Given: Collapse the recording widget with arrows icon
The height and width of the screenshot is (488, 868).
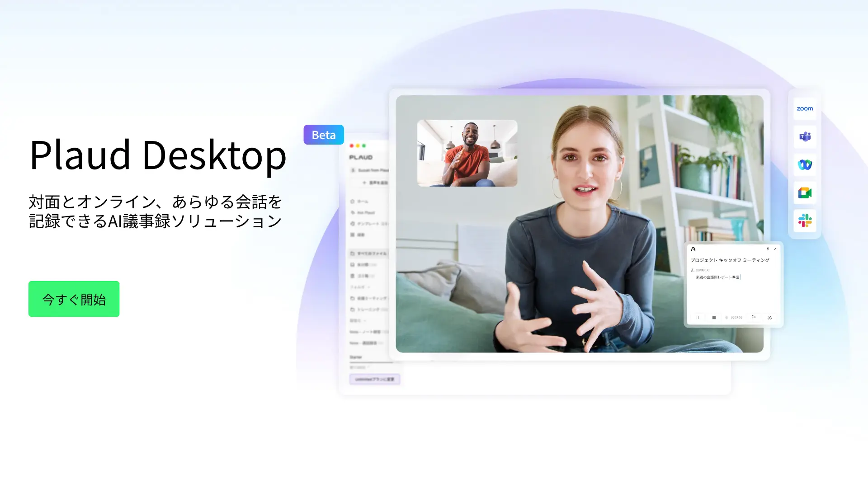Looking at the screenshot, I should [x=775, y=249].
